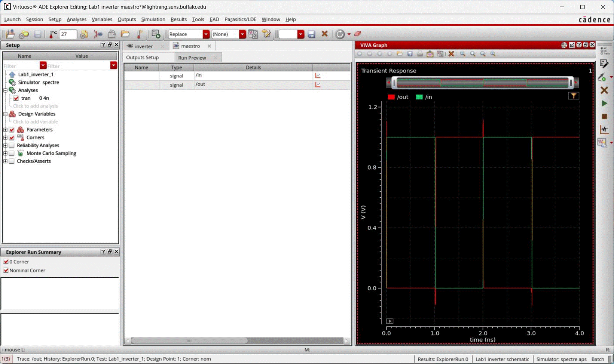This screenshot has width=614, height=364.
Task: Select the delete X icon in the sidebar
Action: coord(604,90)
